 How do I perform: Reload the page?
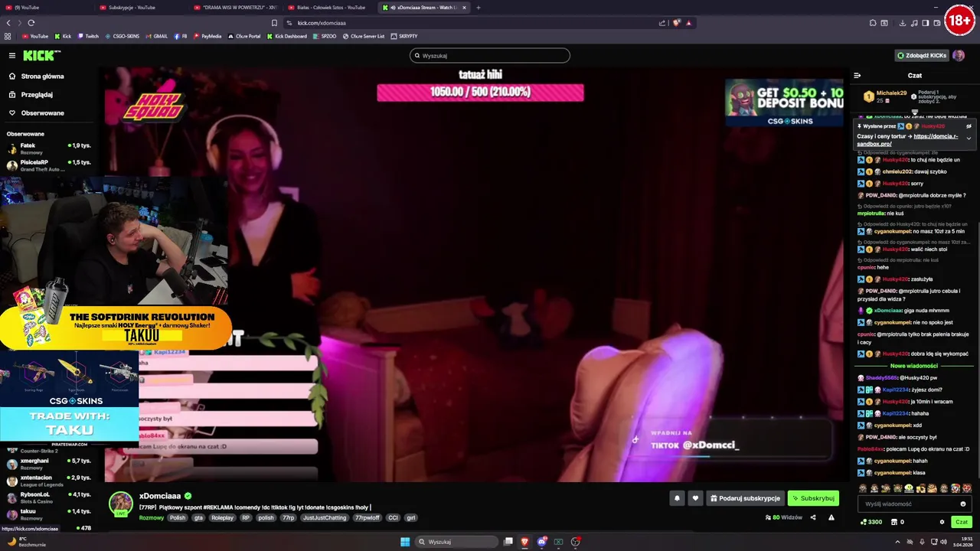coord(31,23)
